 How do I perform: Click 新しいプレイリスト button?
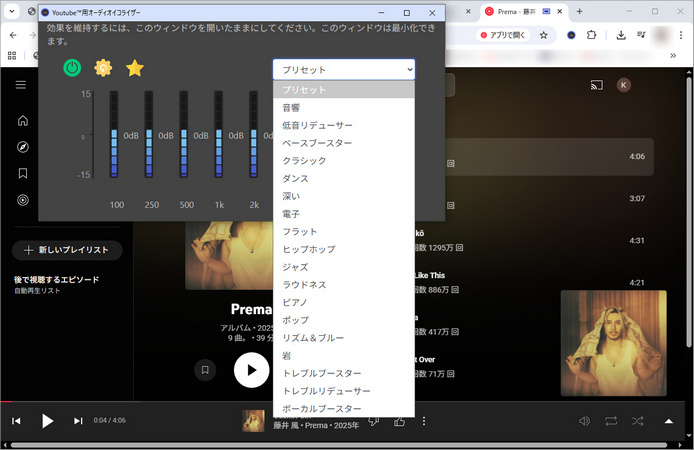pos(67,250)
